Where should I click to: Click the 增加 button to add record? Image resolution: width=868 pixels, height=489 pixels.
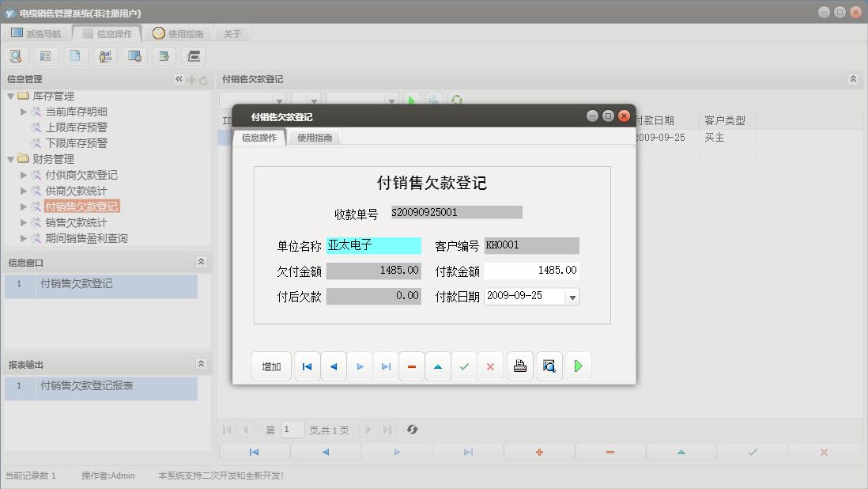click(271, 366)
